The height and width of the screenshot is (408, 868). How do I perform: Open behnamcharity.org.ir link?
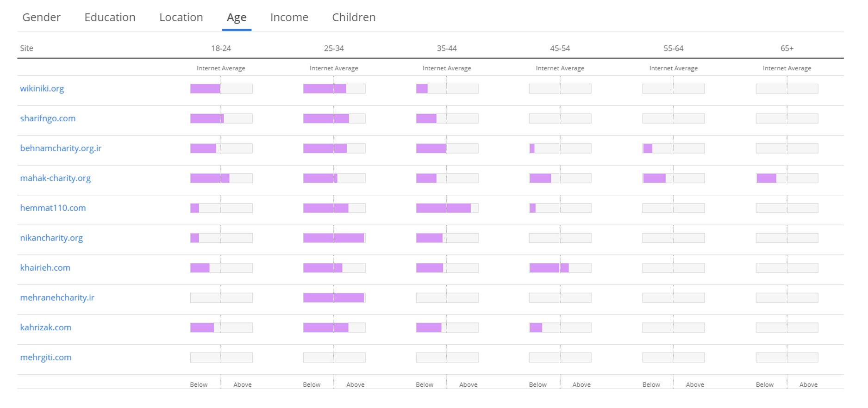61,148
